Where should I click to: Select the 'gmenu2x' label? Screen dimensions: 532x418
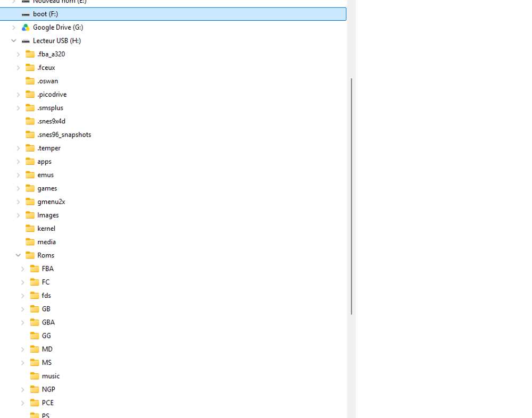51,202
